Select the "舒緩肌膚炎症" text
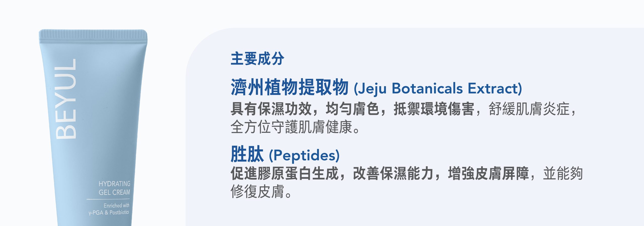This screenshot has height=226, width=644. (529, 109)
